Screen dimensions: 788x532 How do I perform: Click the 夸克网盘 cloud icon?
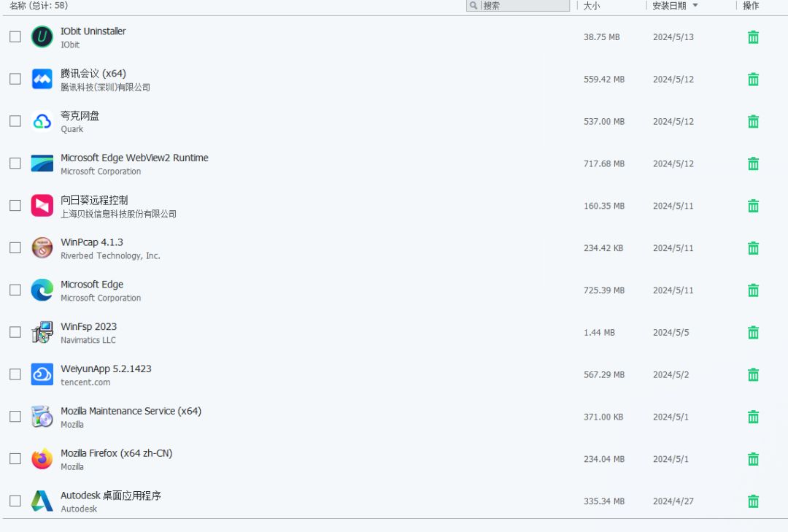42,121
